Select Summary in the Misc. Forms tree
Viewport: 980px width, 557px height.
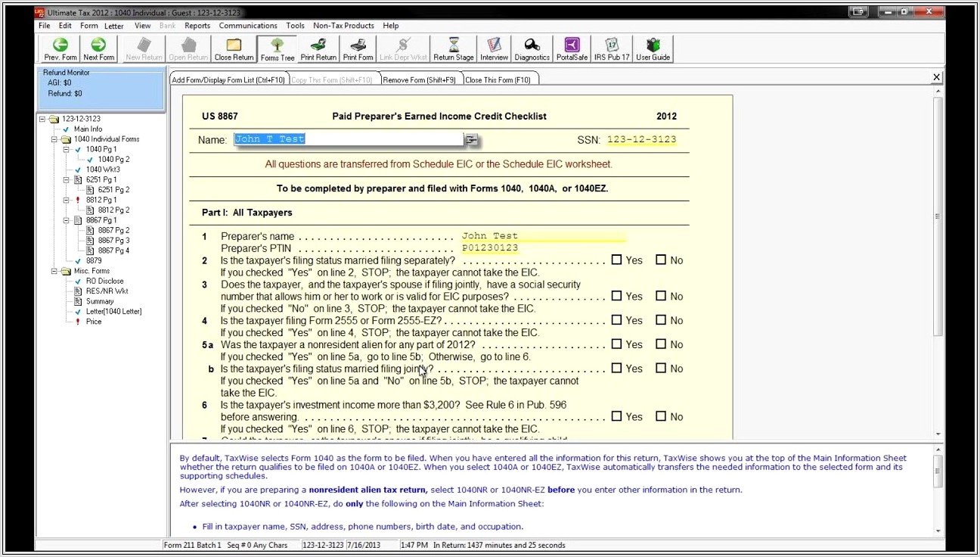click(100, 301)
